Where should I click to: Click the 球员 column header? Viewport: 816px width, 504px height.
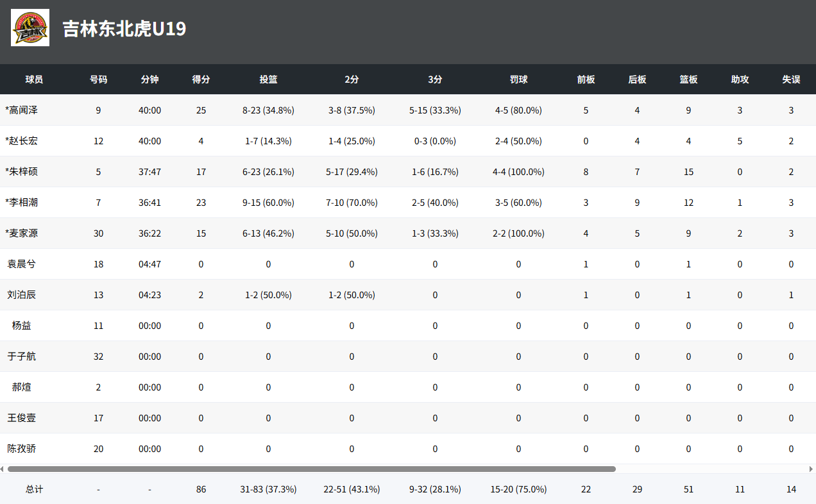(x=34, y=80)
